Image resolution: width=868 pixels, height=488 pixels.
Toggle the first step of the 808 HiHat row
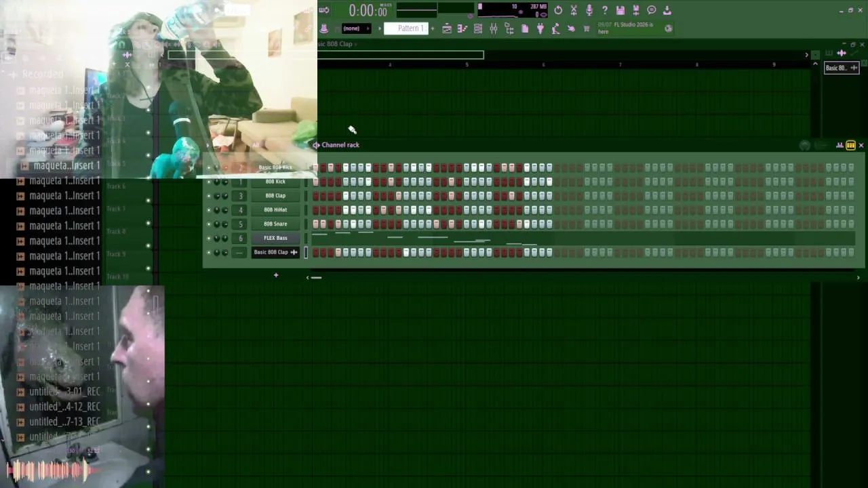(315, 210)
